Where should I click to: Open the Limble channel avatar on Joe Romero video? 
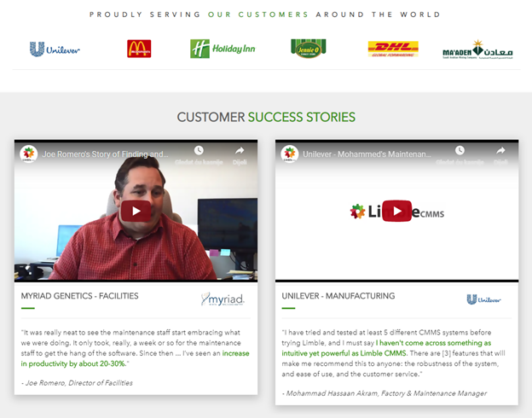coord(28,154)
